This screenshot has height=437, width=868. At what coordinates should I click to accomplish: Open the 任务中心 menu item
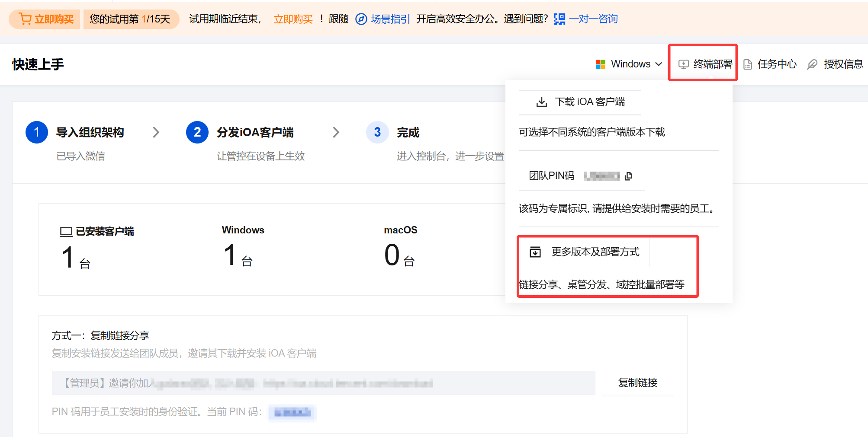771,64
